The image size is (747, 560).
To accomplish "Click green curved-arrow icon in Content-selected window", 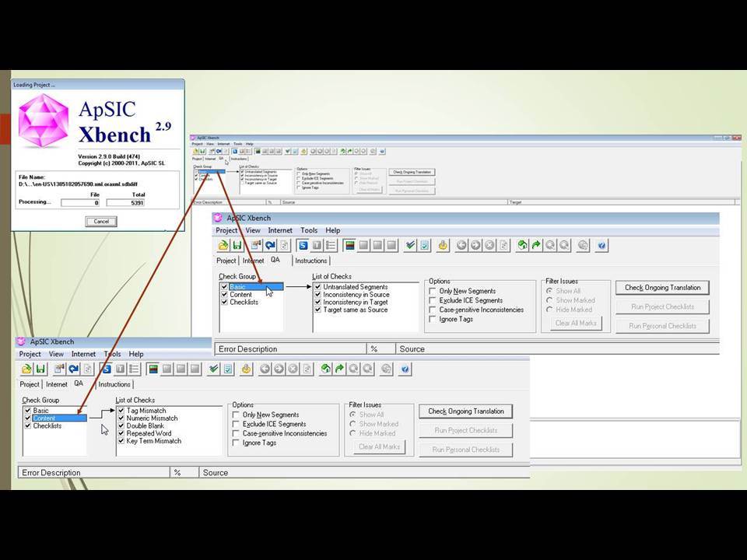I will click(x=339, y=369).
